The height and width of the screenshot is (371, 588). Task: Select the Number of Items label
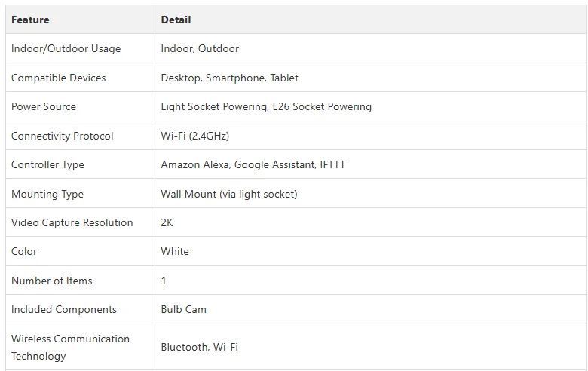[51, 281]
